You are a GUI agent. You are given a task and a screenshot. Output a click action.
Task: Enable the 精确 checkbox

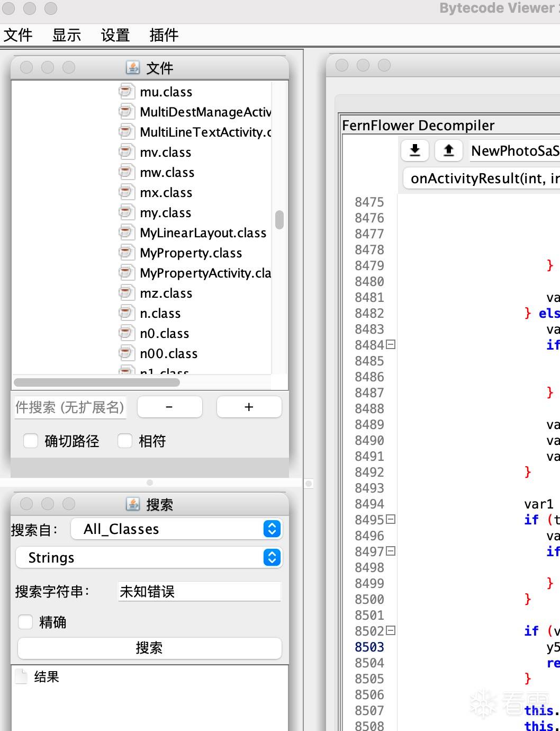click(25, 622)
